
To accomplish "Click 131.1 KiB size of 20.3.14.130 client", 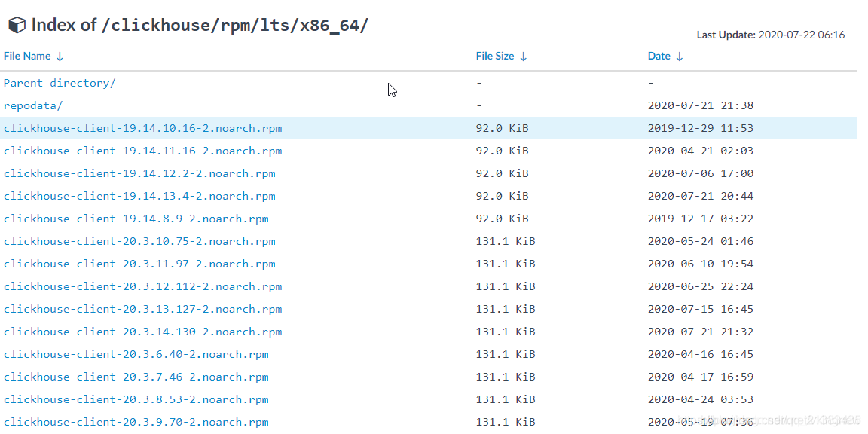I will click(506, 332).
